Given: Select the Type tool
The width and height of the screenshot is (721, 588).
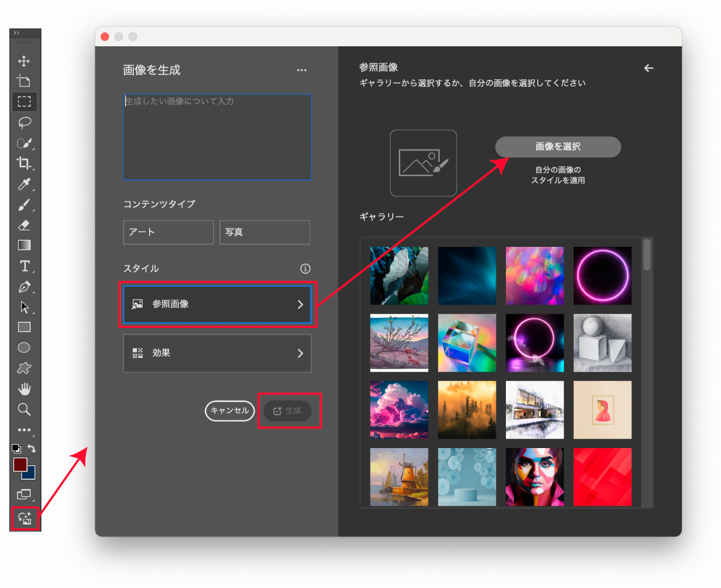Looking at the screenshot, I should click(24, 266).
